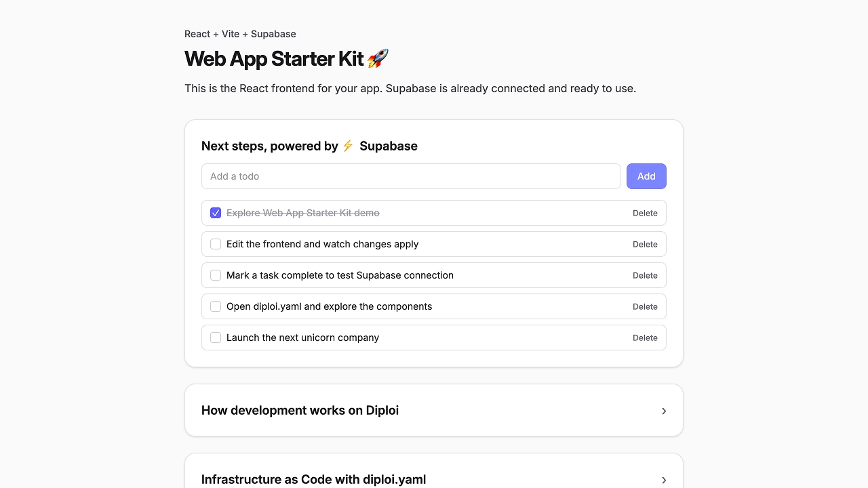Click the rocket emoji in the title
The height and width of the screenshot is (488, 868).
(378, 59)
